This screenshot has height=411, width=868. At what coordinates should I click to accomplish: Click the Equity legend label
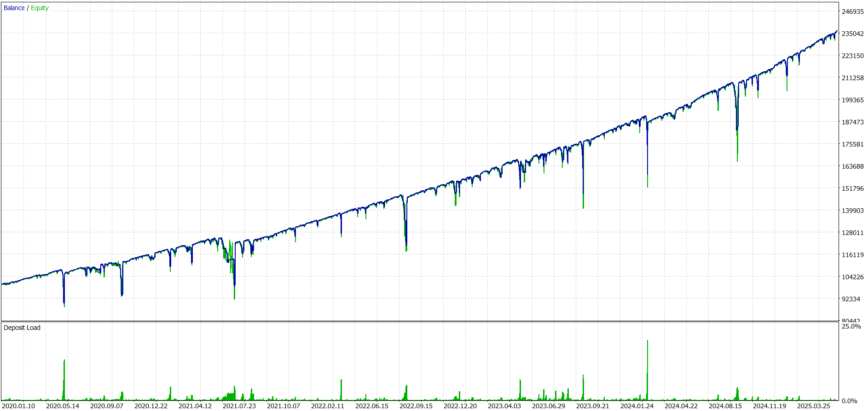(40, 8)
